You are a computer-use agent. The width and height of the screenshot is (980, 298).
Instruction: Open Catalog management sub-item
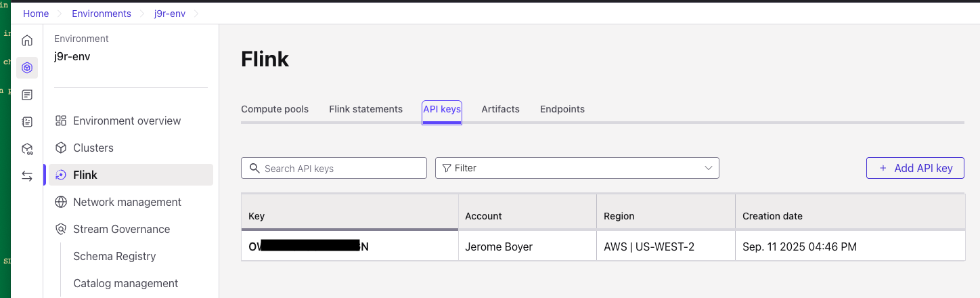click(125, 283)
